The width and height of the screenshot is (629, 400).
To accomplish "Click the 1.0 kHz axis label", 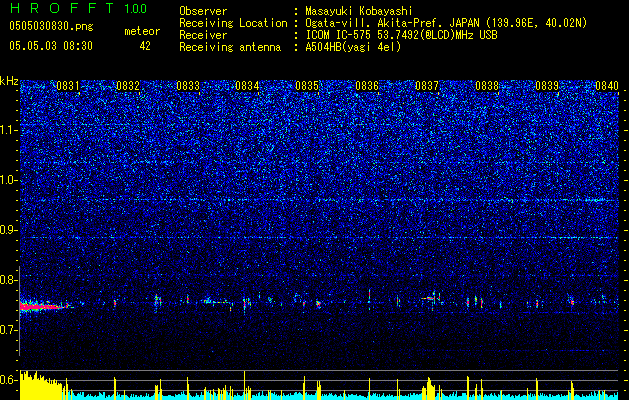I will click(8, 180).
